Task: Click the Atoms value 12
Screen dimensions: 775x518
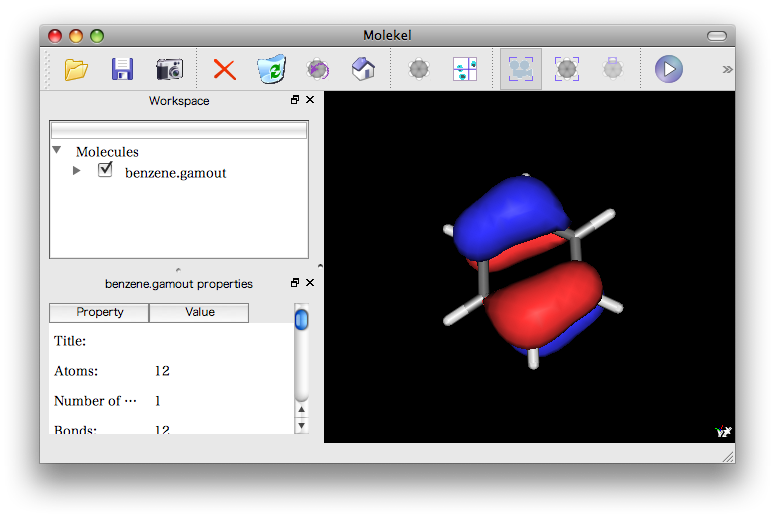Action: coord(162,371)
